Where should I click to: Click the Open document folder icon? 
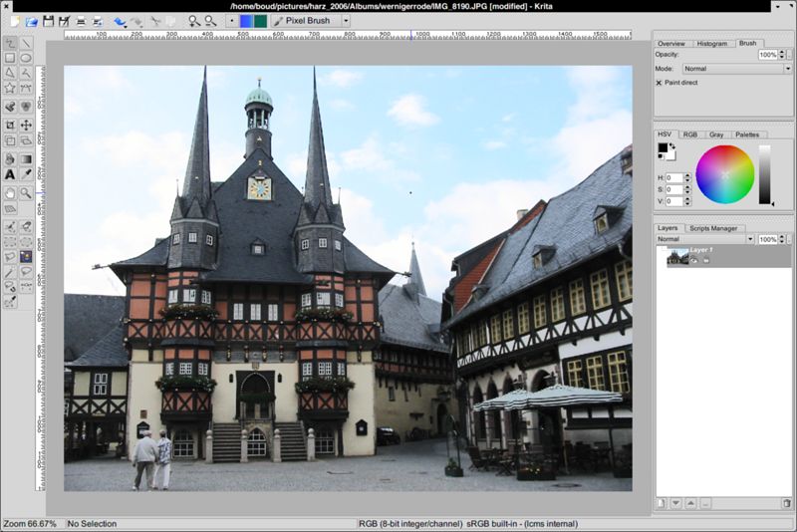(32, 21)
